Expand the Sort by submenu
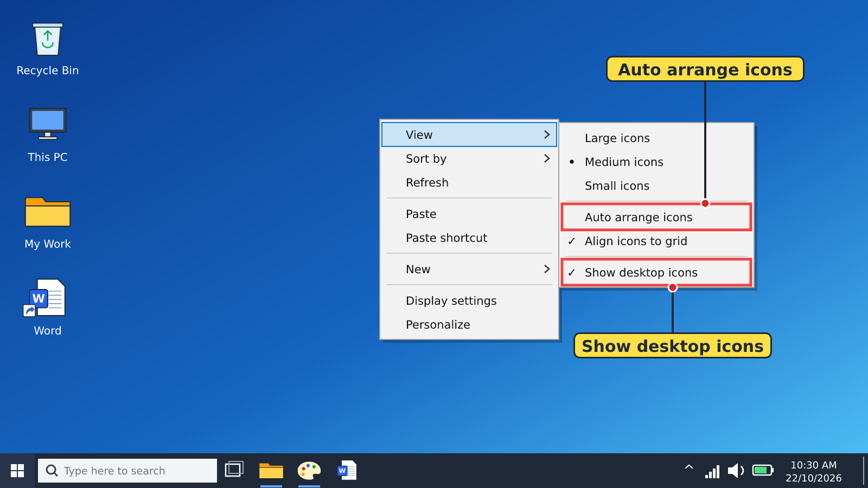The image size is (868, 488). [x=469, y=158]
